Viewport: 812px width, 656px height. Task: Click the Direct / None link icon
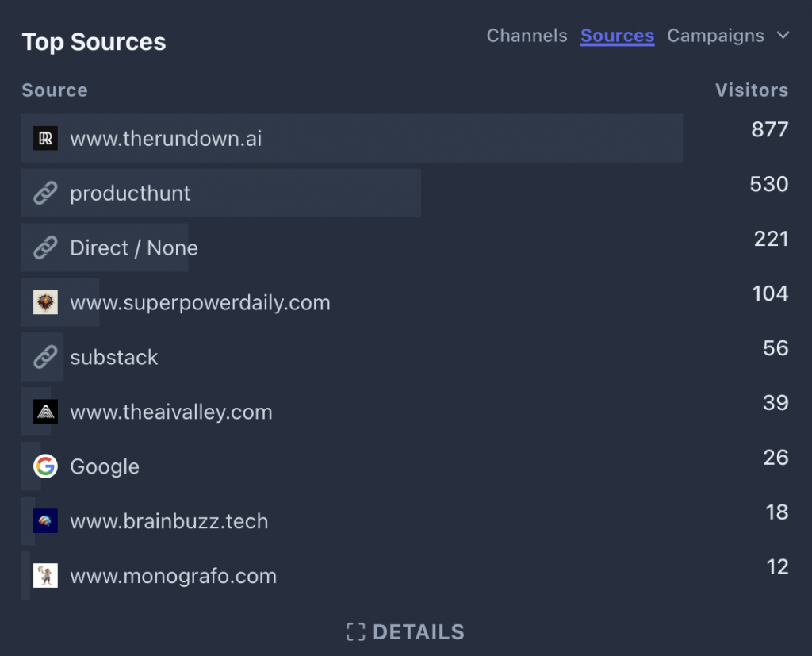click(x=45, y=248)
